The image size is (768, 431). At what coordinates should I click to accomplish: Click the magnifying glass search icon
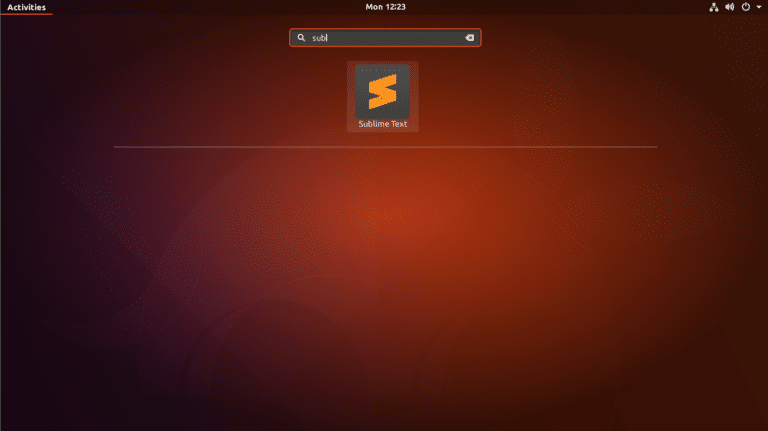[x=301, y=38]
